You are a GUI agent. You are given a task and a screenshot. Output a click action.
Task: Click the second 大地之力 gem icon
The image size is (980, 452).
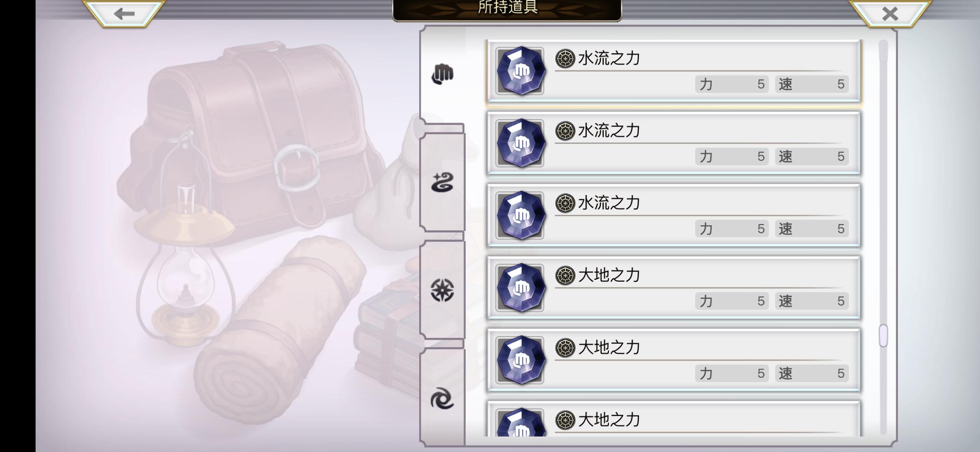(x=520, y=360)
